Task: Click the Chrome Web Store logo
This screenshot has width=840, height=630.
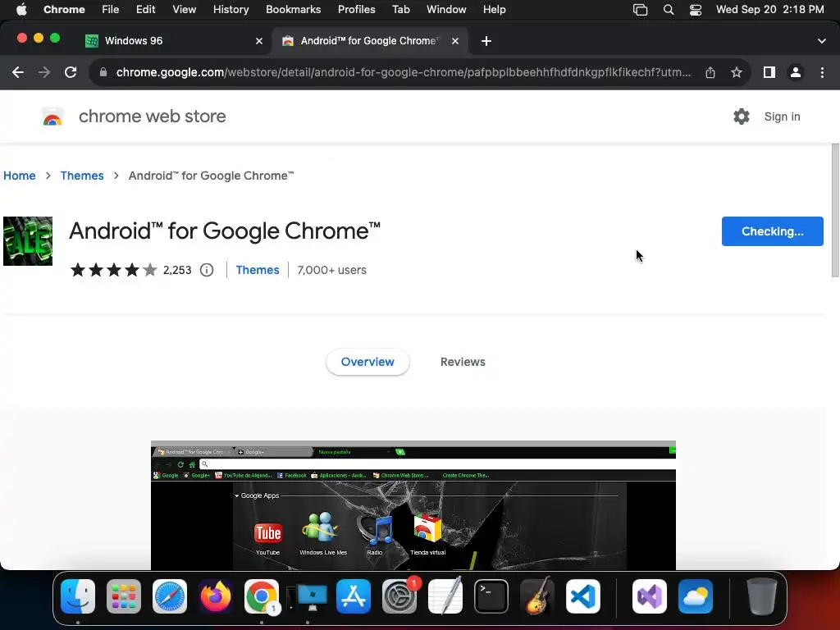Action: click(x=52, y=116)
